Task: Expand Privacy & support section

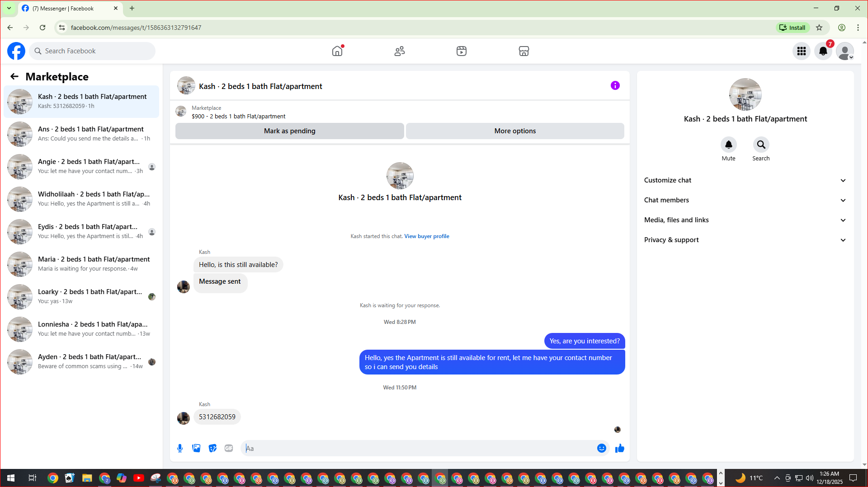Action: [x=745, y=240]
